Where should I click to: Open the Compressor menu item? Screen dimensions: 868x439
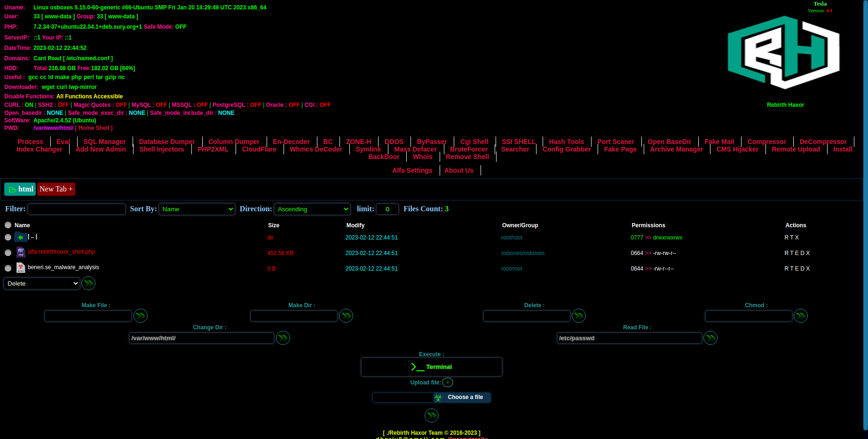click(767, 142)
